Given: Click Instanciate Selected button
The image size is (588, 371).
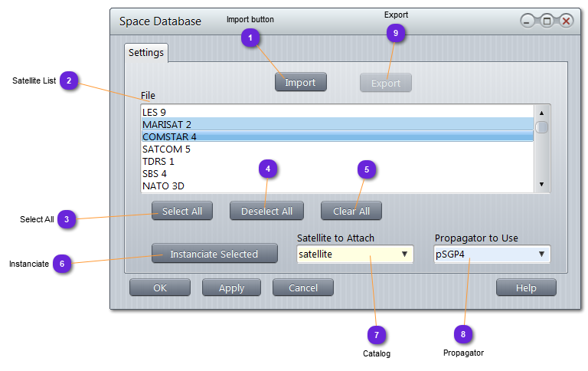Looking at the screenshot, I should pos(214,254).
